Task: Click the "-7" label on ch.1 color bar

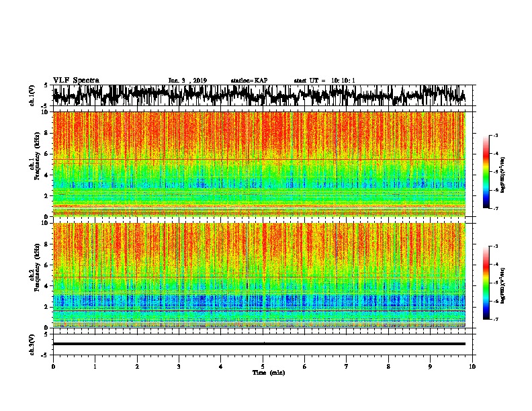Action: [x=496, y=208]
